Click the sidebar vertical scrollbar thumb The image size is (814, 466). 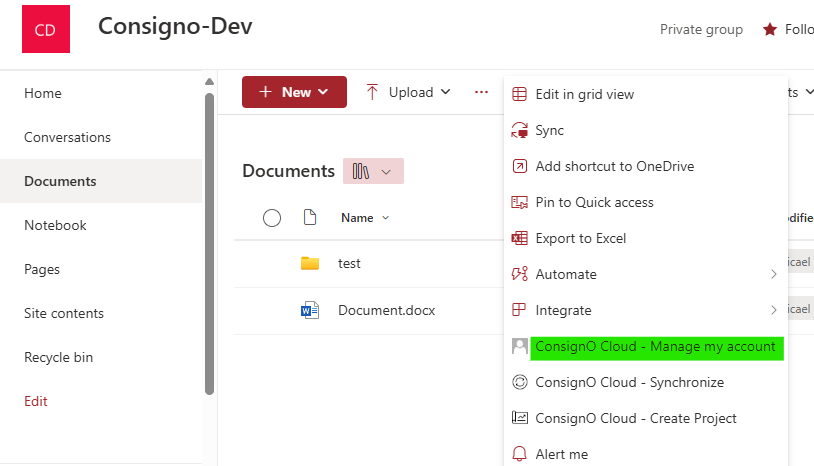(209, 244)
